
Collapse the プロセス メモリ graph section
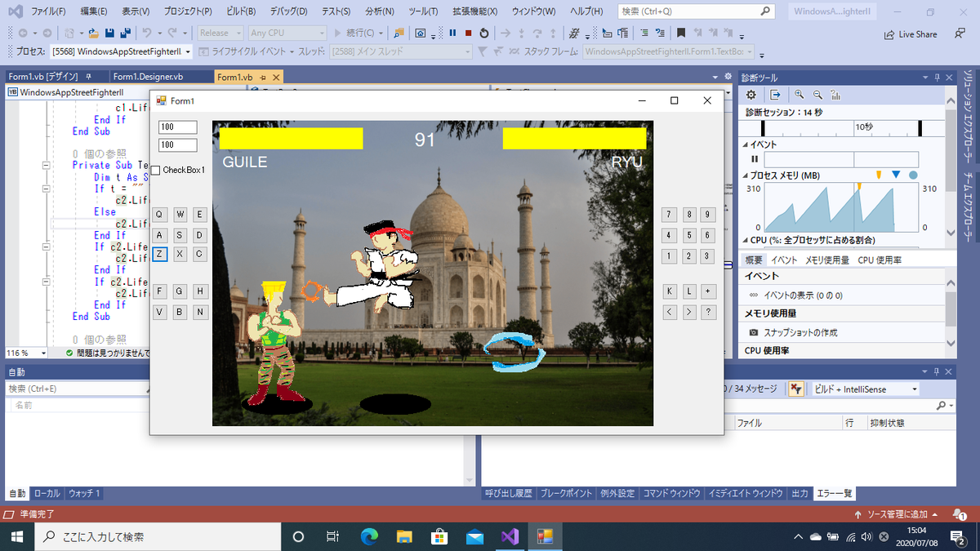click(x=745, y=176)
